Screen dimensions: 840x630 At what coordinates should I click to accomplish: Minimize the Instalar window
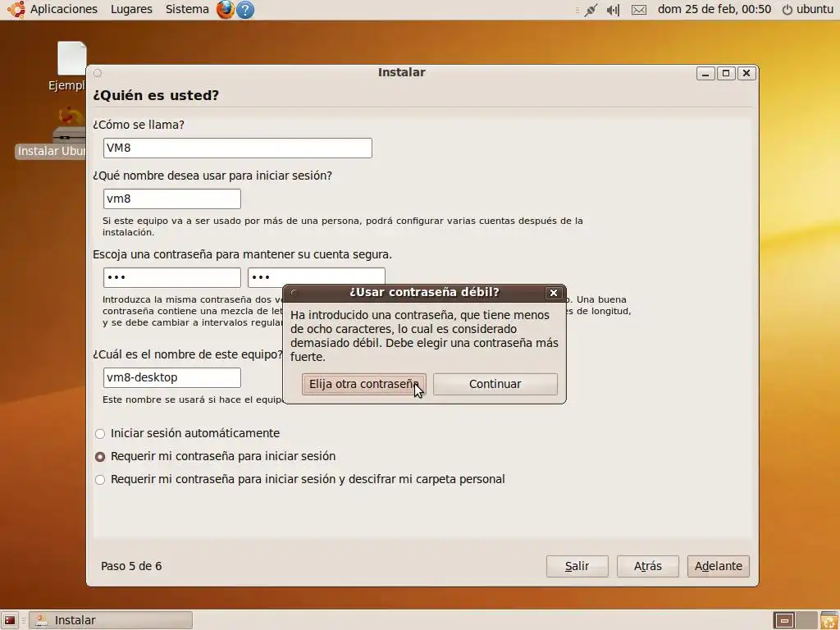[705, 73]
